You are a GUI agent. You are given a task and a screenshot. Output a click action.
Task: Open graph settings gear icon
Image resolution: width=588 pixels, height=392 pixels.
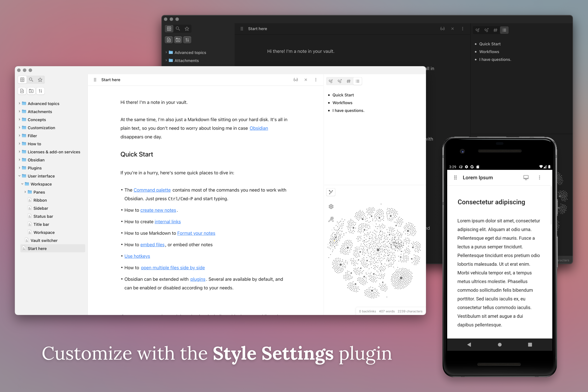coord(331,206)
